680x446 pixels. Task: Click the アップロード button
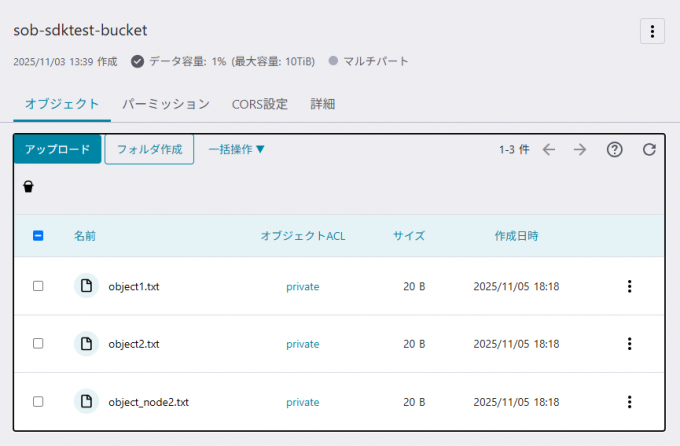[57, 149]
